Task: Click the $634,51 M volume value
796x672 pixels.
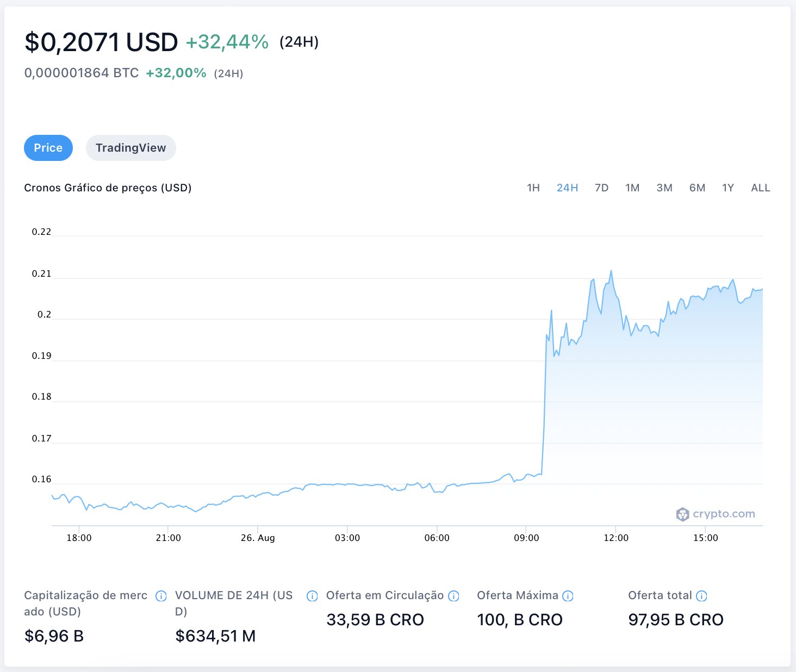Action: click(x=215, y=636)
